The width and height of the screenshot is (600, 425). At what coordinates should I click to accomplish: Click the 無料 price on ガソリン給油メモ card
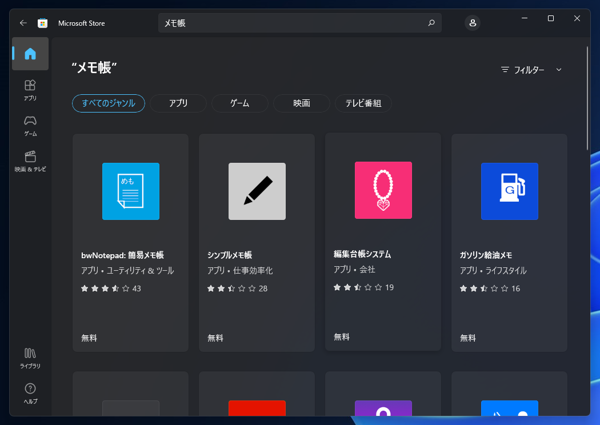pos(468,338)
